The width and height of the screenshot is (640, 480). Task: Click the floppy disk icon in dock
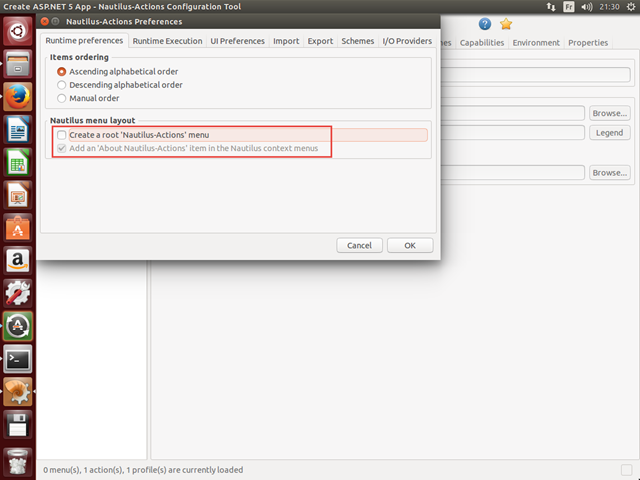click(x=18, y=424)
